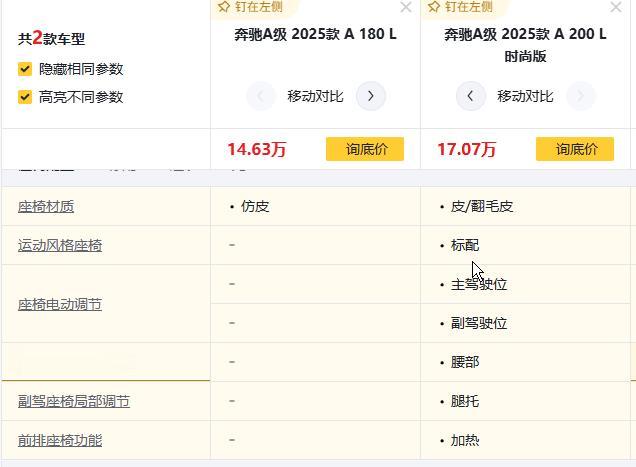Remove the A 180 L from comparison
This screenshot has width=636, height=467.
(405, 8)
